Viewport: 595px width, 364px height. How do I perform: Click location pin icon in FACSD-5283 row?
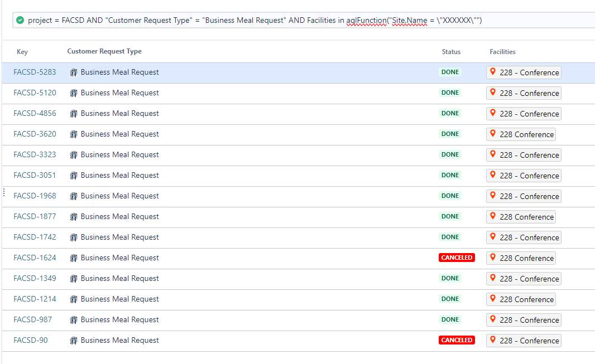(493, 71)
